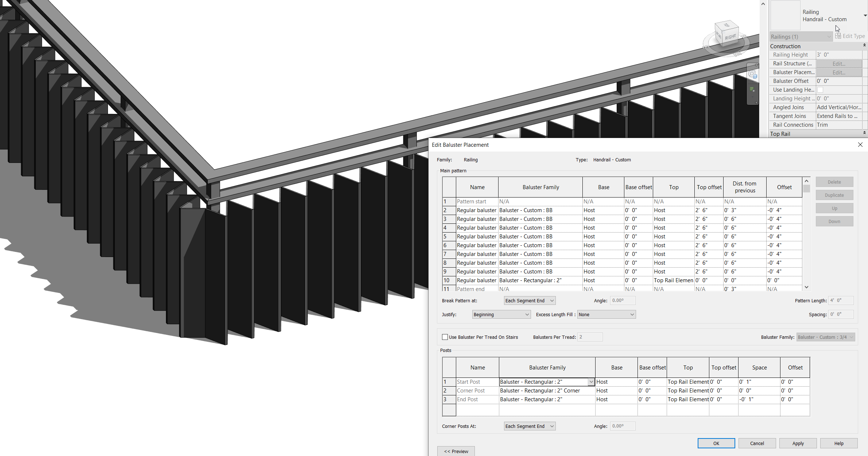
Task: Open the Railings (1) type selector dropdown
Action: 829,37
